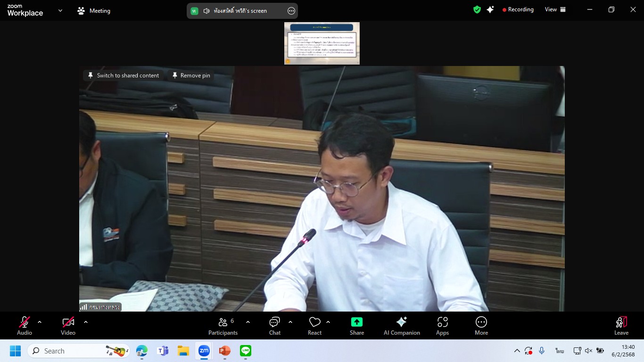
Task: Open PowerPoint from the Windows taskbar
Action: 224,351
